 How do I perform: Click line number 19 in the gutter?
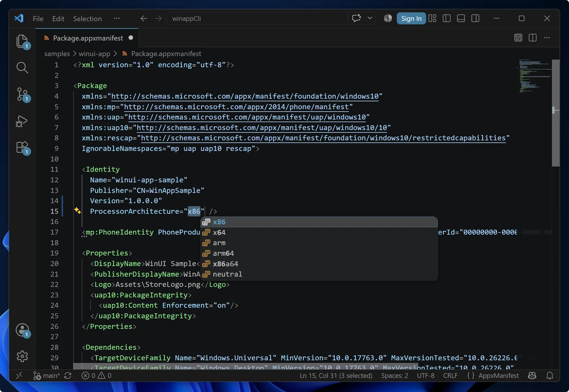point(54,253)
